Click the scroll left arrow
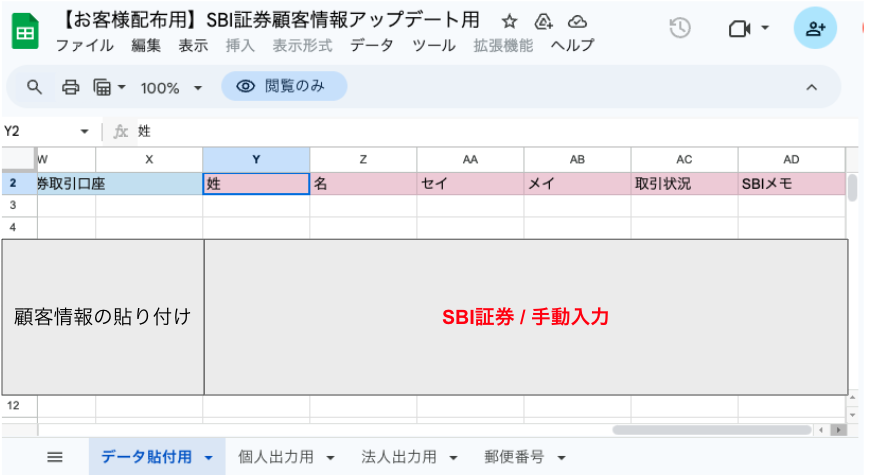 pyautogui.click(x=821, y=430)
